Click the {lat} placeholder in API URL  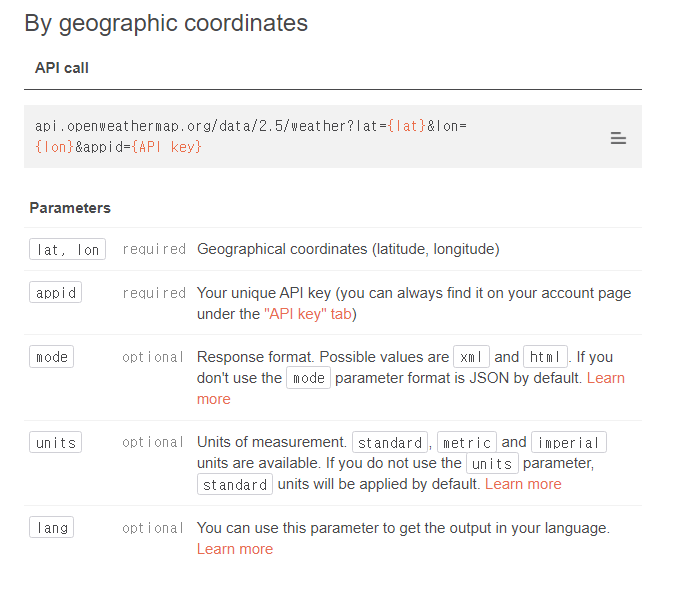pos(406,126)
